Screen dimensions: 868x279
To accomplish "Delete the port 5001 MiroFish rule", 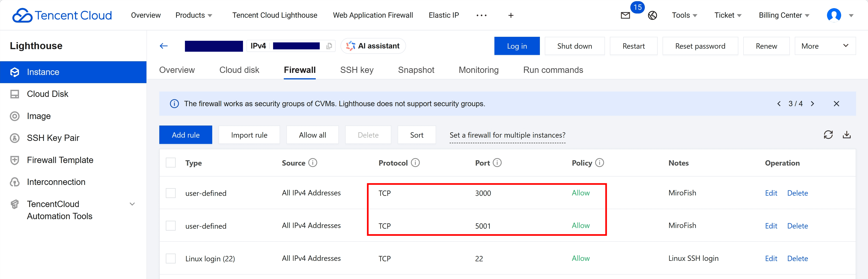I will tap(797, 226).
